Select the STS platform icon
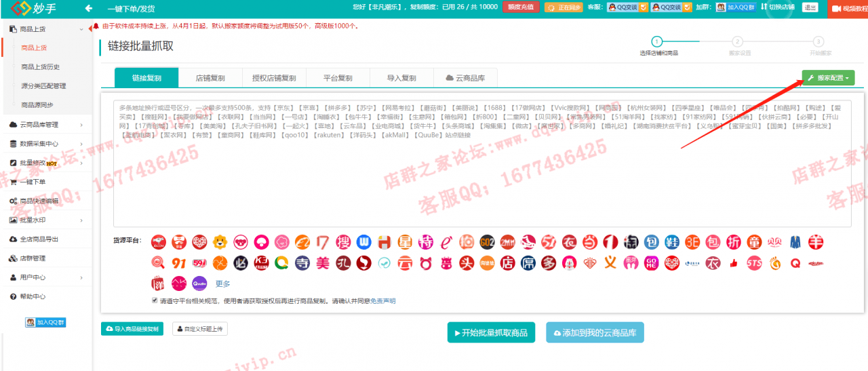 coord(754,262)
